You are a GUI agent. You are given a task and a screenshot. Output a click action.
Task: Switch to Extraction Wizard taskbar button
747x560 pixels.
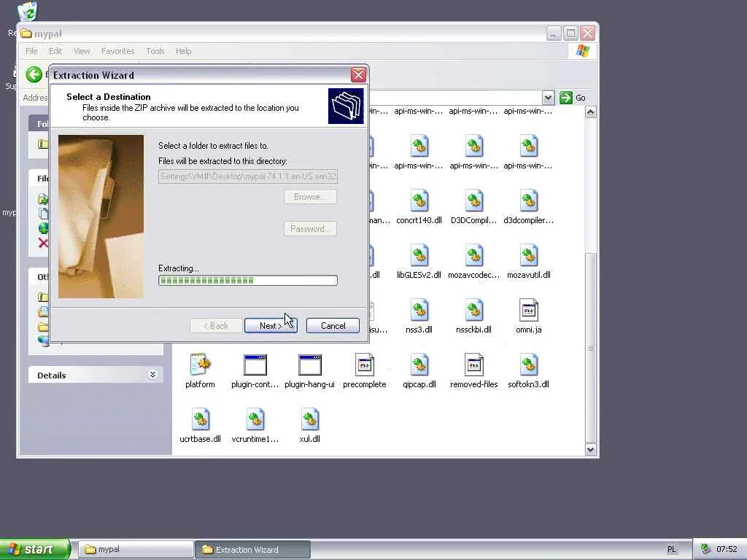pyautogui.click(x=252, y=550)
